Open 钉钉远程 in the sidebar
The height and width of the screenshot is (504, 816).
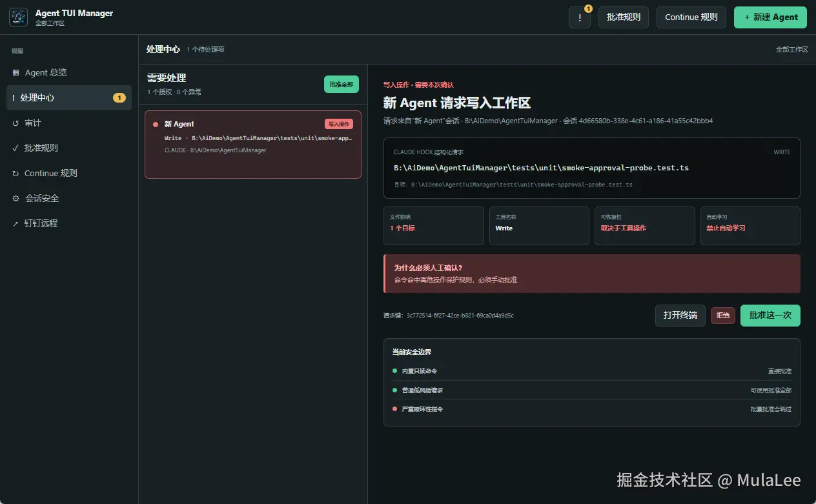point(69,223)
